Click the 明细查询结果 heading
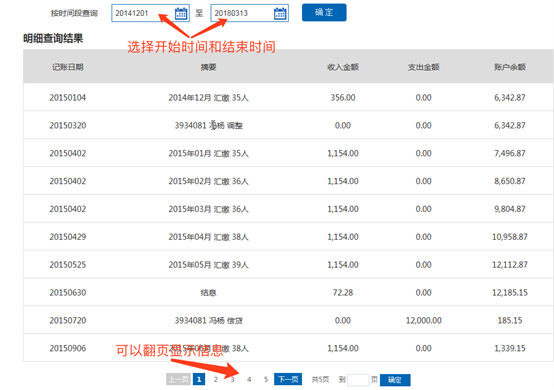554x390 pixels. pyautogui.click(x=53, y=38)
